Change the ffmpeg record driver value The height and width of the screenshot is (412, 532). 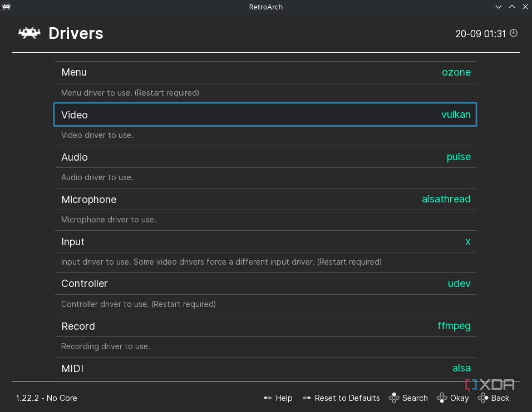click(454, 326)
